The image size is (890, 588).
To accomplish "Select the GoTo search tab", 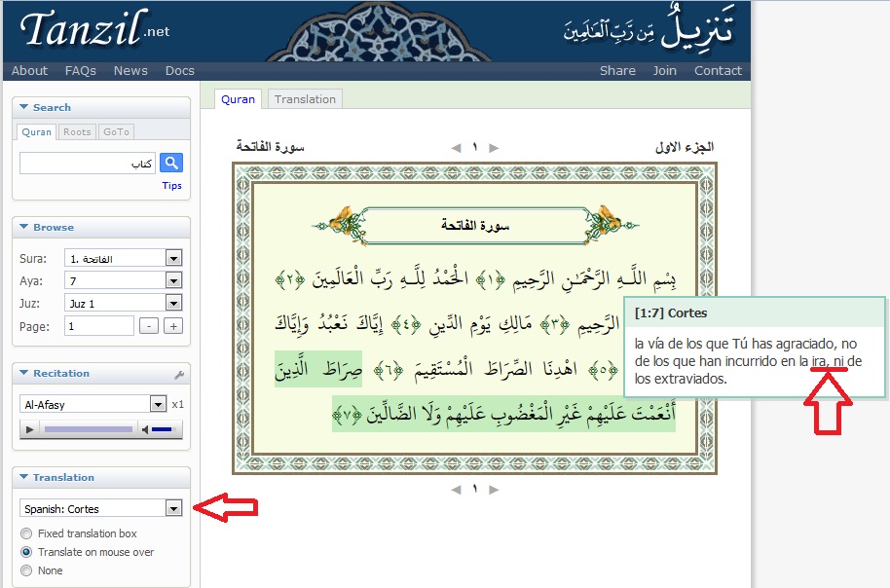I will (116, 131).
